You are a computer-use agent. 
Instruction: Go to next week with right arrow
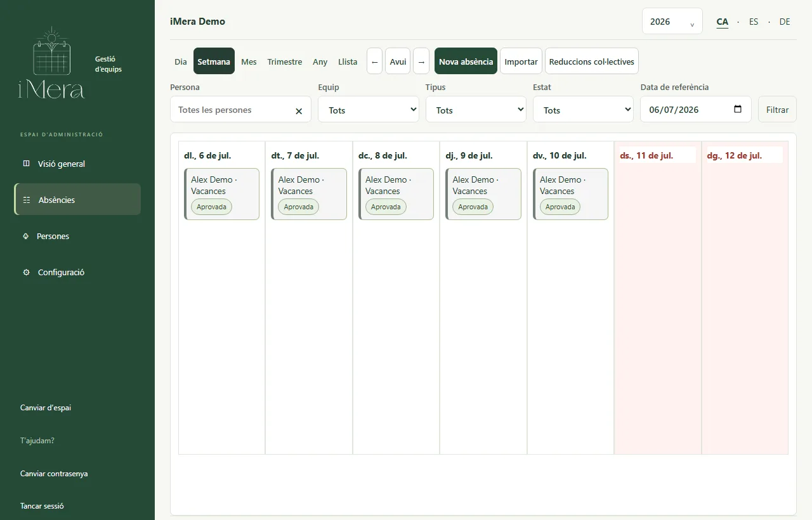[x=421, y=62]
